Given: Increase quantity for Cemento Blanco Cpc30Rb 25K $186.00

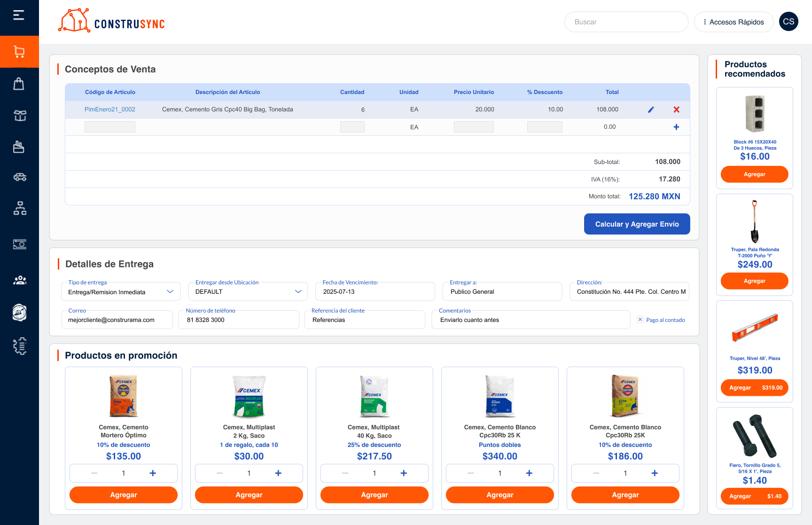Looking at the screenshot, I should (655, 473).
